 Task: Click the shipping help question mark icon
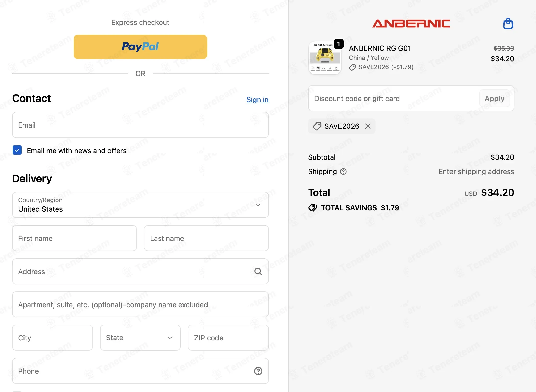(343, 171)
